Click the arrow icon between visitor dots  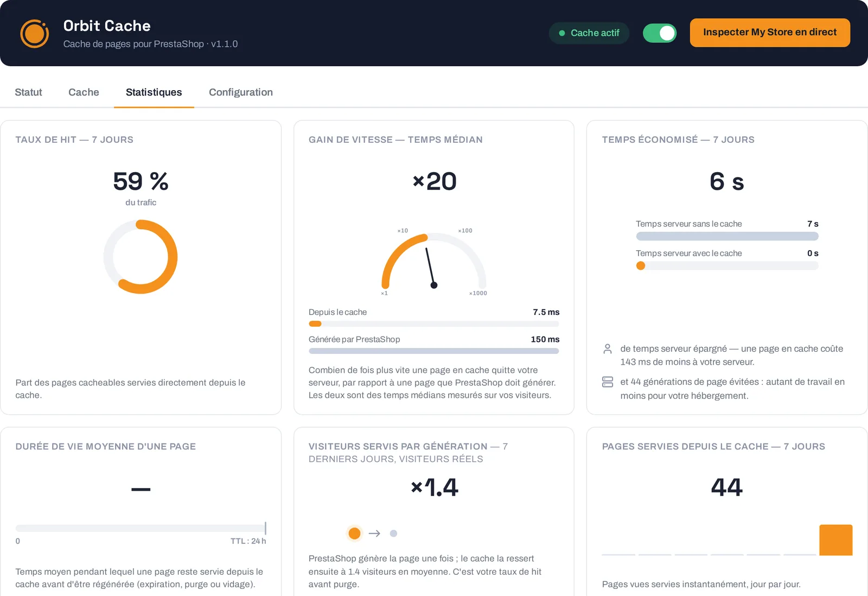374,534
